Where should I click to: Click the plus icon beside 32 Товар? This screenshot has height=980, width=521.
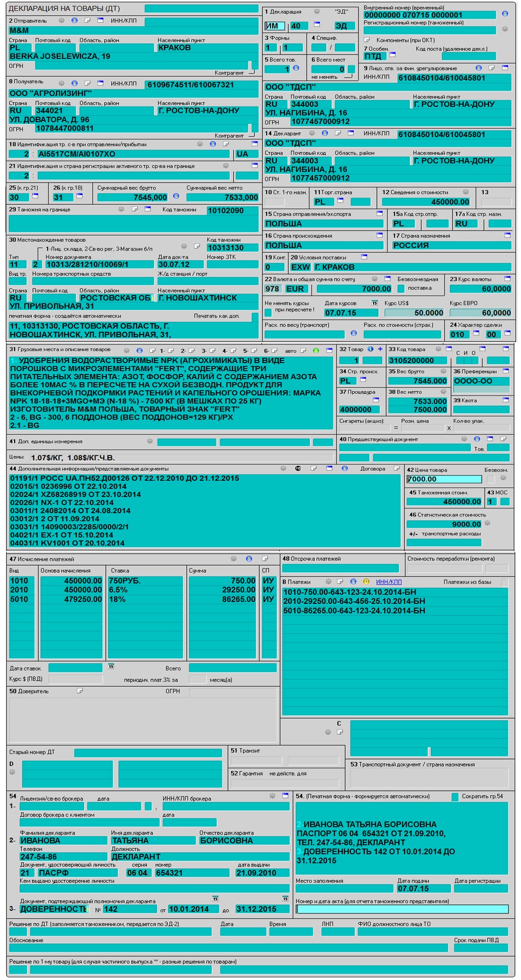(x=380, y=349)
